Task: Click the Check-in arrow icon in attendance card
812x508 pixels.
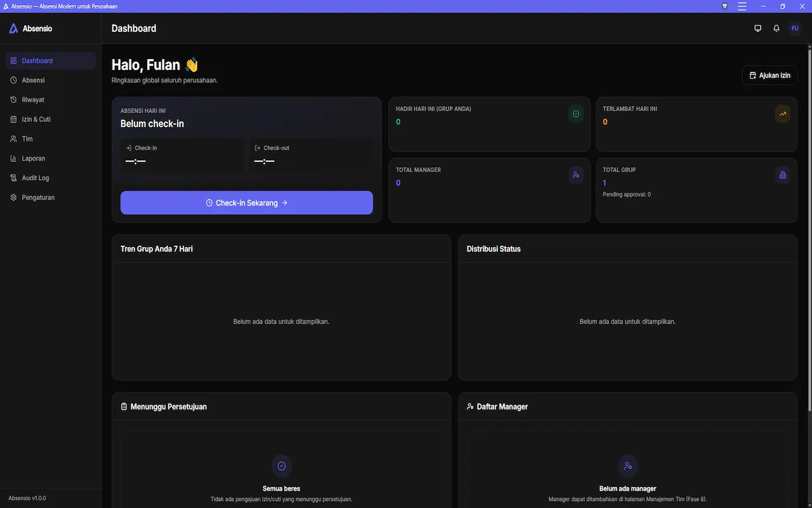Action: click(129, 148)
